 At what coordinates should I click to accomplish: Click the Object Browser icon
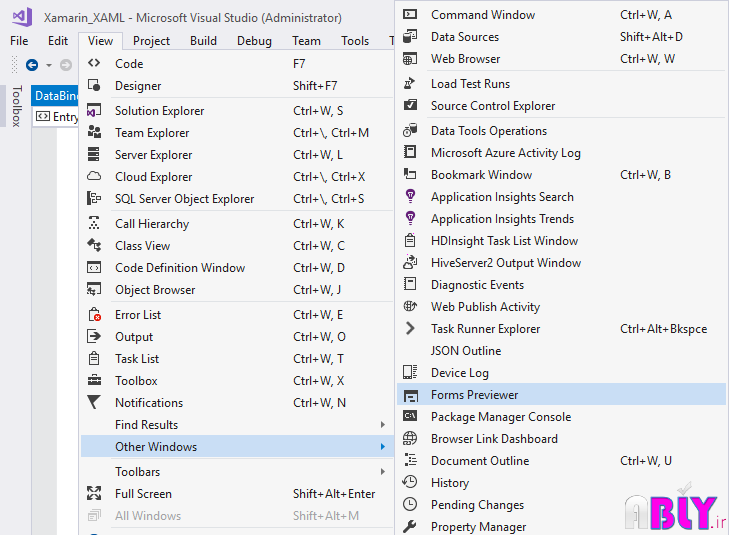pyautogui.click(x=94, y=289)
